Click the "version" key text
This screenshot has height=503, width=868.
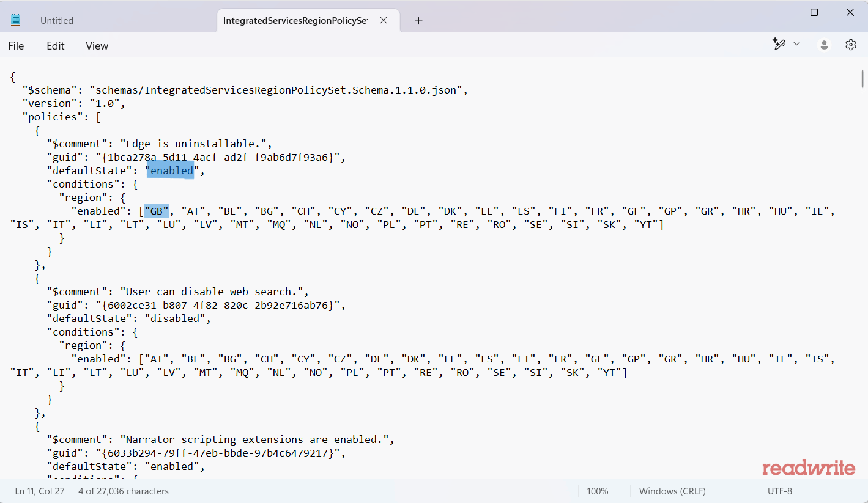50,103
